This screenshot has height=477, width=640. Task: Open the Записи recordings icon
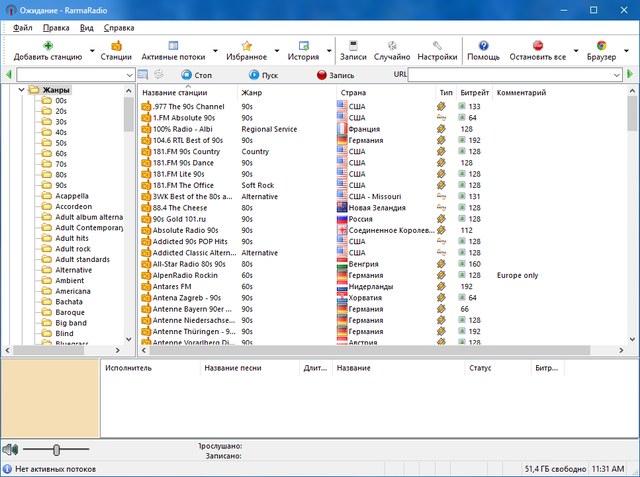click(x=353, y=46)
